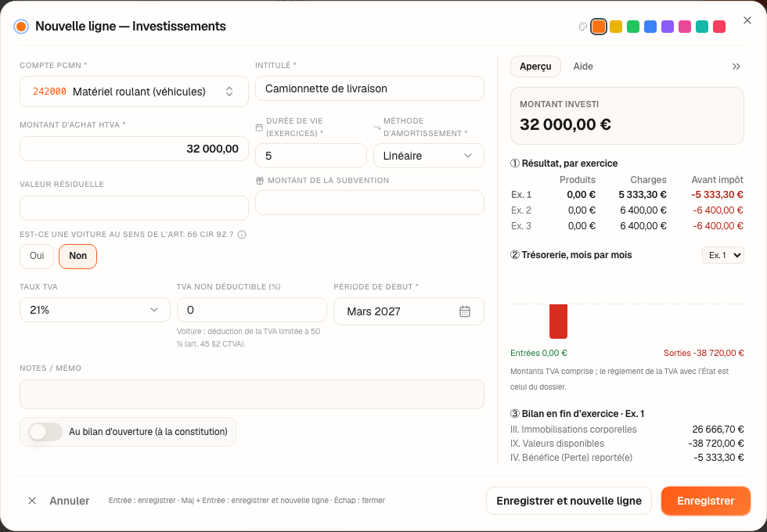
Task: Click the Montant de la subvention field
Action: (x=369, y=203)
